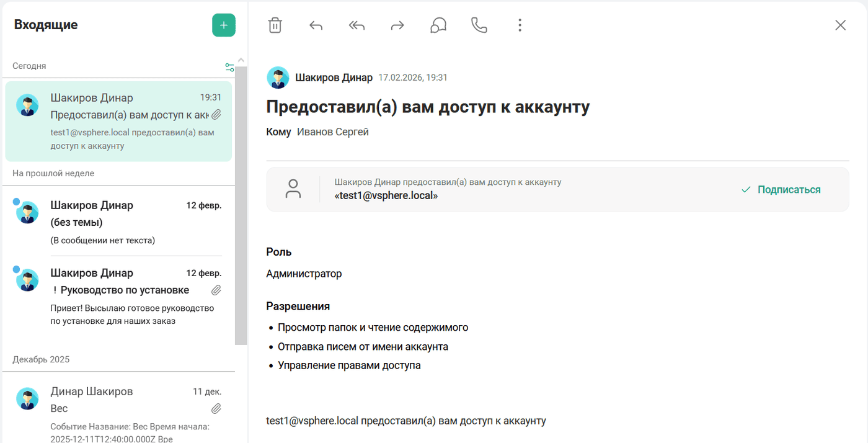The width and height of the screenshot is (868, 443).
Task: Click the attachment clip on the 19:31 email
Action: 216,115
